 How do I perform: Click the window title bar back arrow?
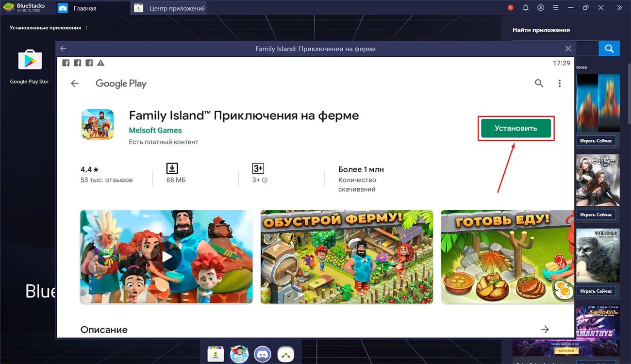pos(63,49)
